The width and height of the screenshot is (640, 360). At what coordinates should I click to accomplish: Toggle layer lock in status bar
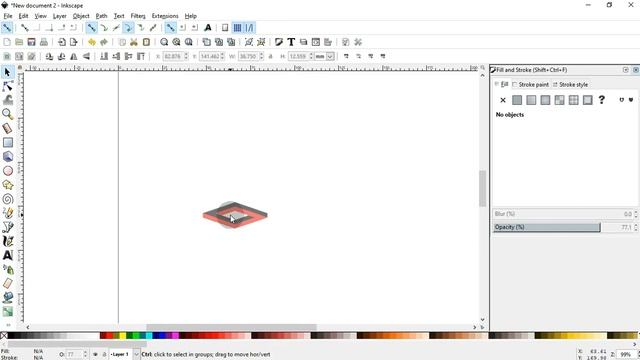point(104,354)
